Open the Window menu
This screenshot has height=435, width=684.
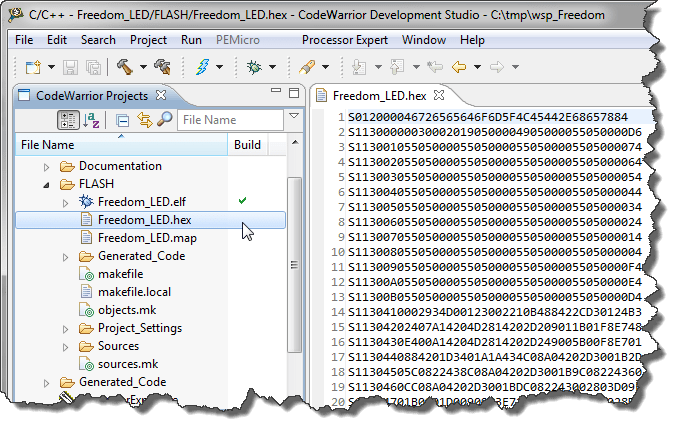click(424, 40)
